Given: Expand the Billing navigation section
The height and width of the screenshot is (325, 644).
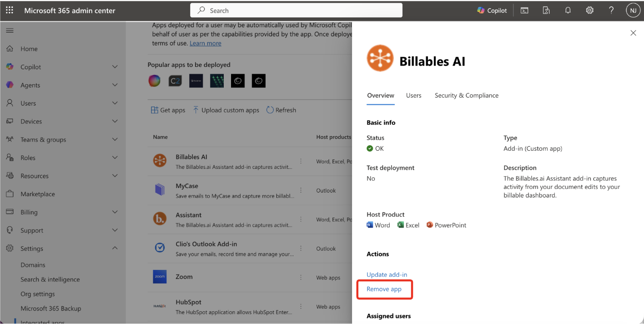Looking at the screenshot, I should (115, 212).
